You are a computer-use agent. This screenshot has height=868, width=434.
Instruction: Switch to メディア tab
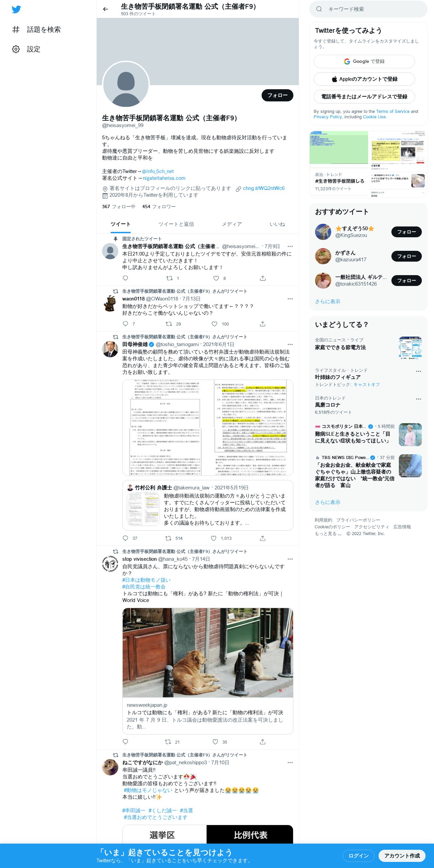[x=232, y=224]
